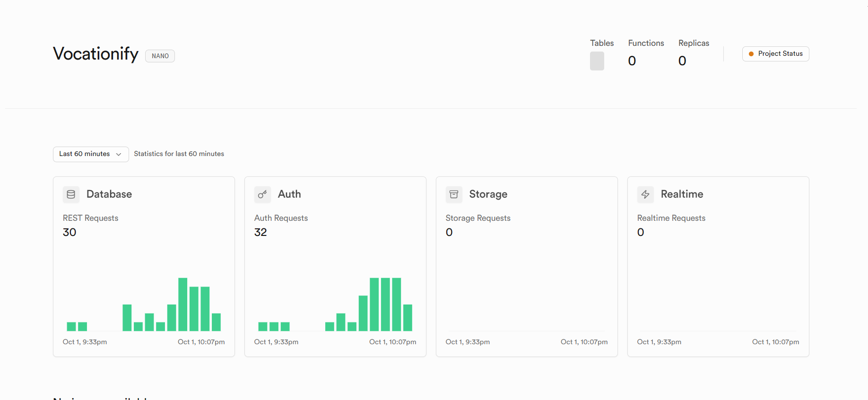Screen dimensions: 868x400
Task: Click the Functions count value
Action: [x=632, y=61]
